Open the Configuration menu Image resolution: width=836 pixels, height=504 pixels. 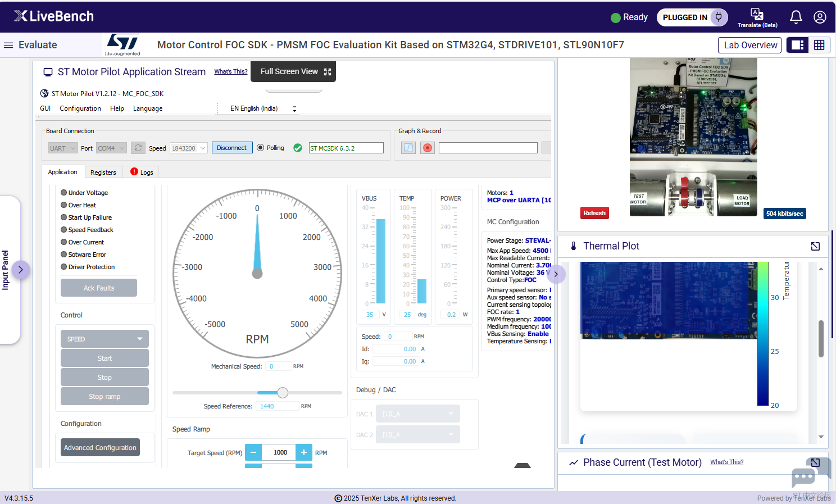80,108
